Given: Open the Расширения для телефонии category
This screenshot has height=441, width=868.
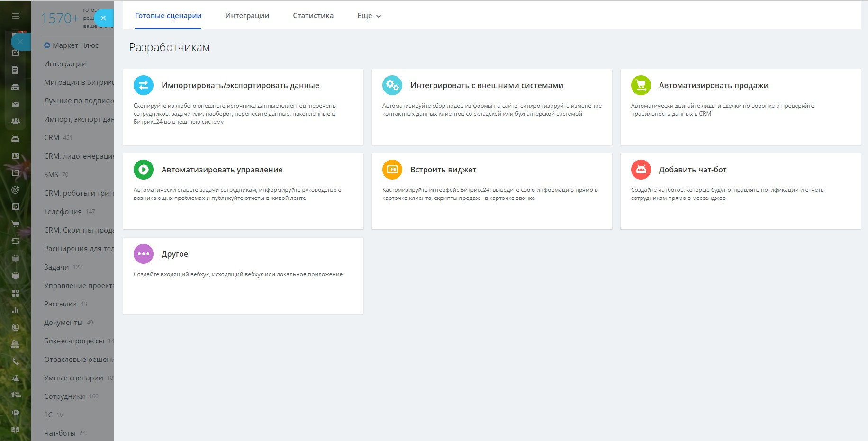Looking at the screenshot, I should pyautogui.click(x=79, y=249).
